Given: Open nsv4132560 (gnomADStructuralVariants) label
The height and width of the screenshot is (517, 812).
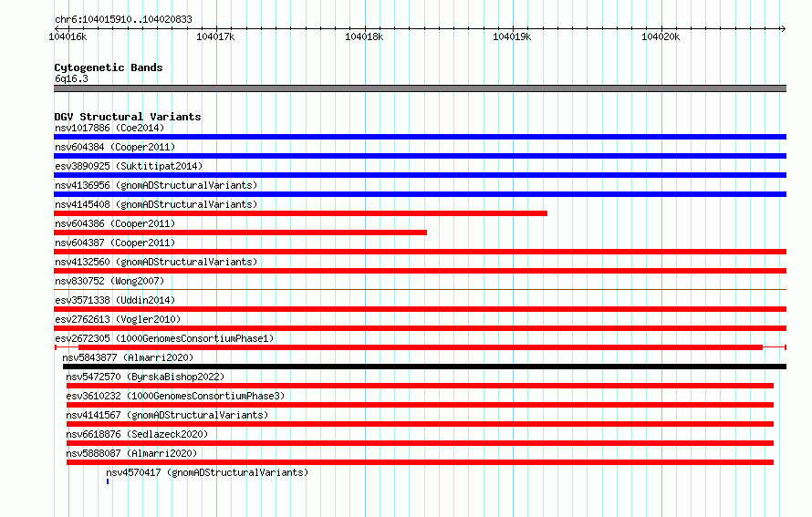Looking at the screenshot, I should coord(156,262).
